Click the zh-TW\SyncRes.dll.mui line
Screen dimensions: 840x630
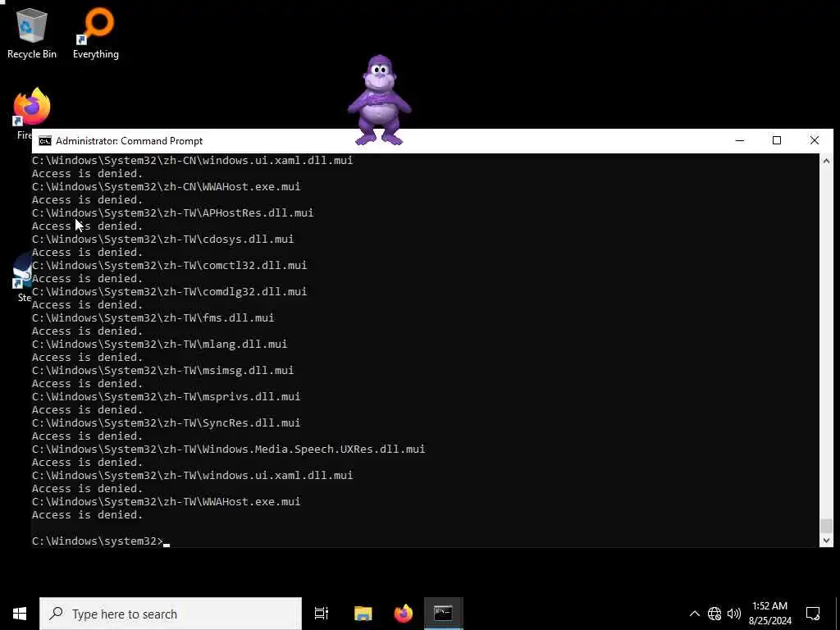pyautogui.click(x=166, y=422)
